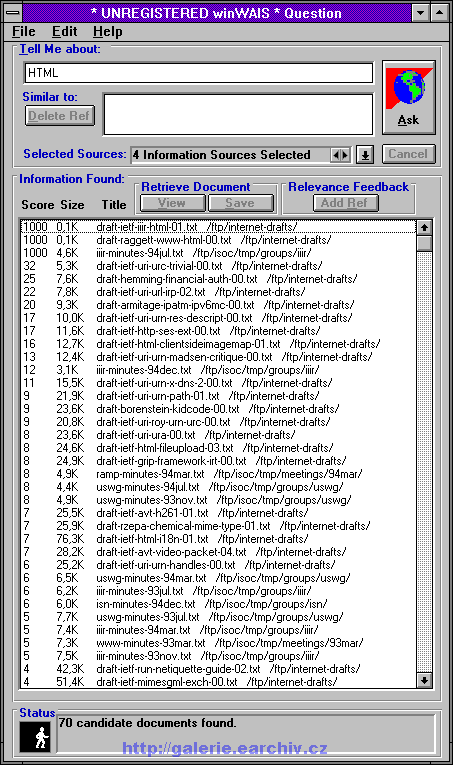Open the Help menu
This screenshot has width=453, height=765.
coord(107,32)
